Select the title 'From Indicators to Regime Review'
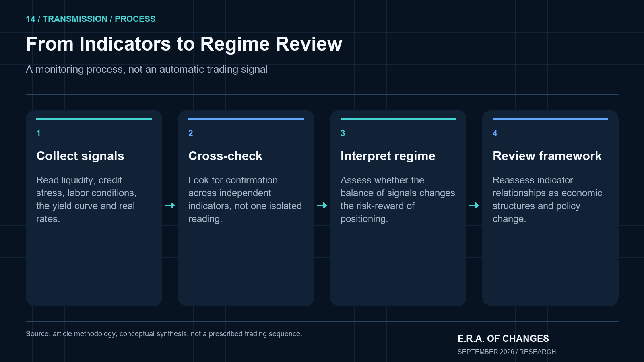The height and width of the screenshot is (362, 644). point(184,44)
